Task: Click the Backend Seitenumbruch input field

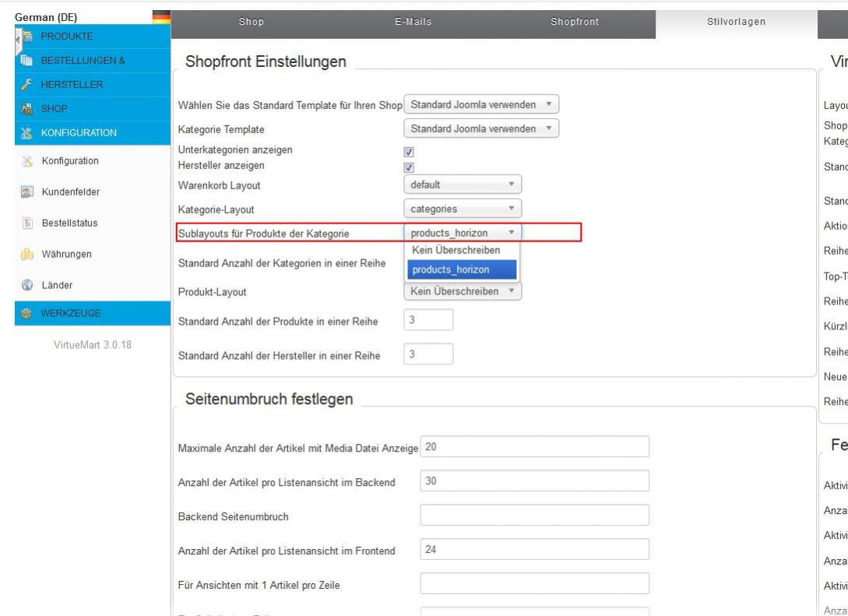Action: point(534,516)
